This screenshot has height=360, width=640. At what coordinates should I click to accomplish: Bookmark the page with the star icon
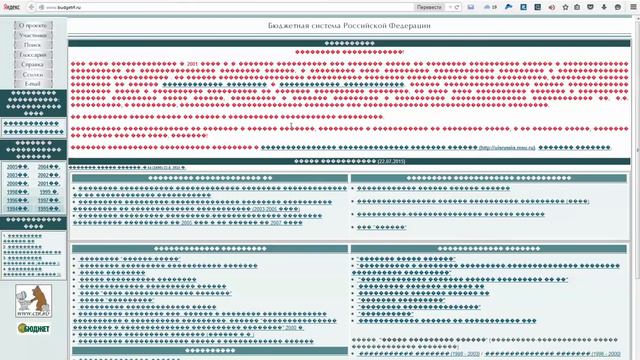pos(565,7)
